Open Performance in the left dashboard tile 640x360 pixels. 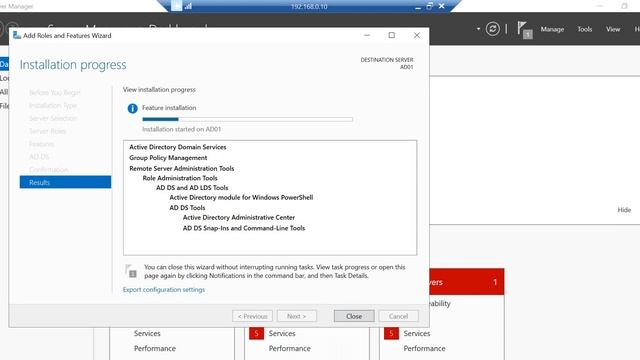tap(155, 348)
